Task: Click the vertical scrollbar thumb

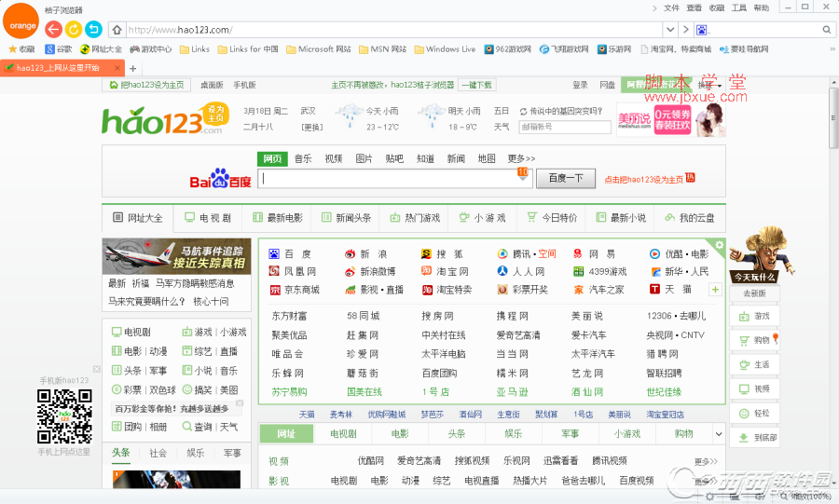Action: [833, 118]
